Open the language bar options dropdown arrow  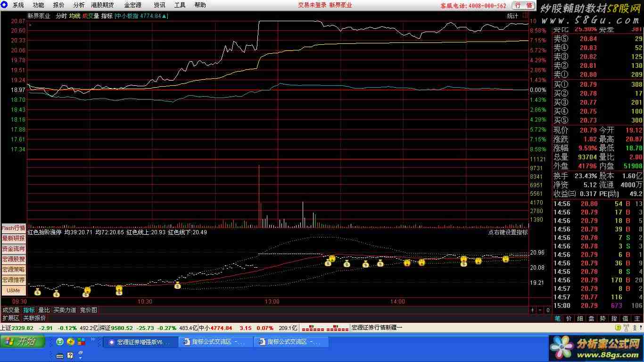(x=81, y=358)
